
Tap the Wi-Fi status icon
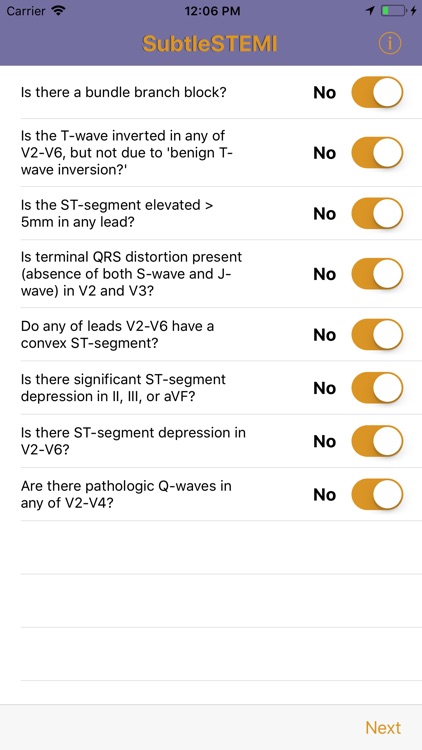coord(59,11)
